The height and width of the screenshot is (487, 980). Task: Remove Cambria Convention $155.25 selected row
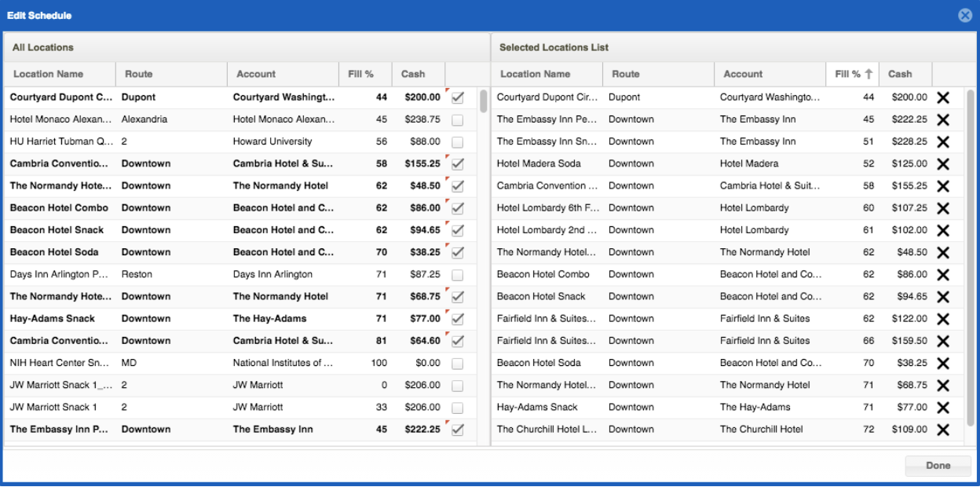[x=943, y=186]
